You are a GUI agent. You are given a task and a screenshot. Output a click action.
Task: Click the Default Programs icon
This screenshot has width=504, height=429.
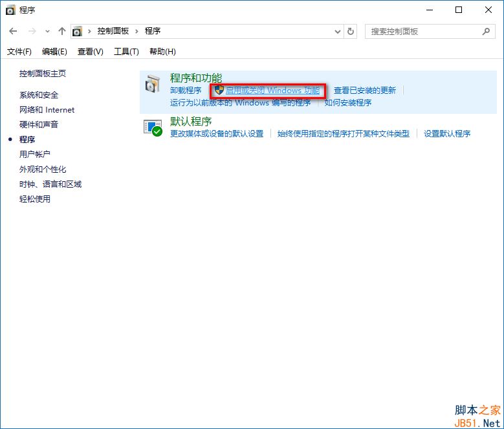(x=153, y=127)
